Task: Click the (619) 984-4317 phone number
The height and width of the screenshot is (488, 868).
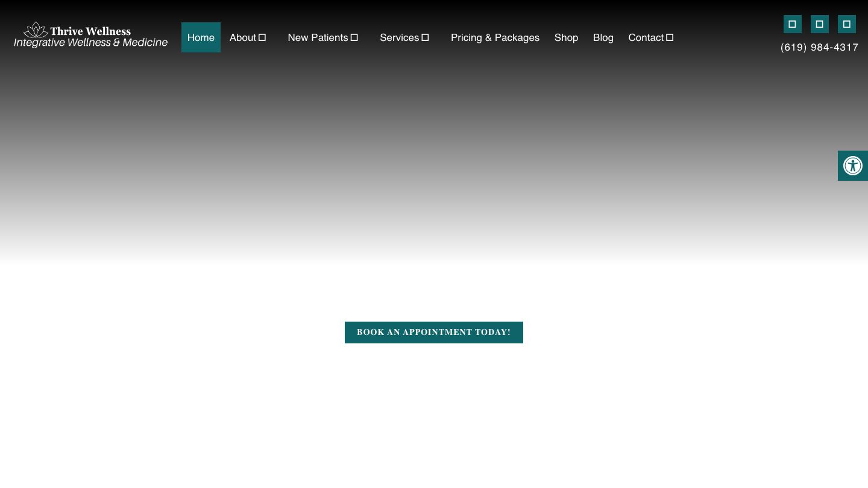Action: click(819, 48)
